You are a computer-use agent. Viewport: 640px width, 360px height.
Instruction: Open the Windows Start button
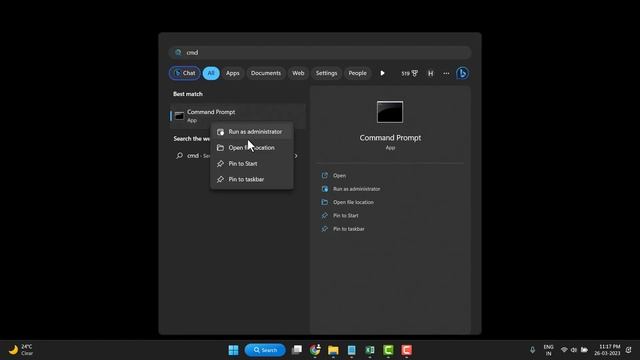click(233, 350)
